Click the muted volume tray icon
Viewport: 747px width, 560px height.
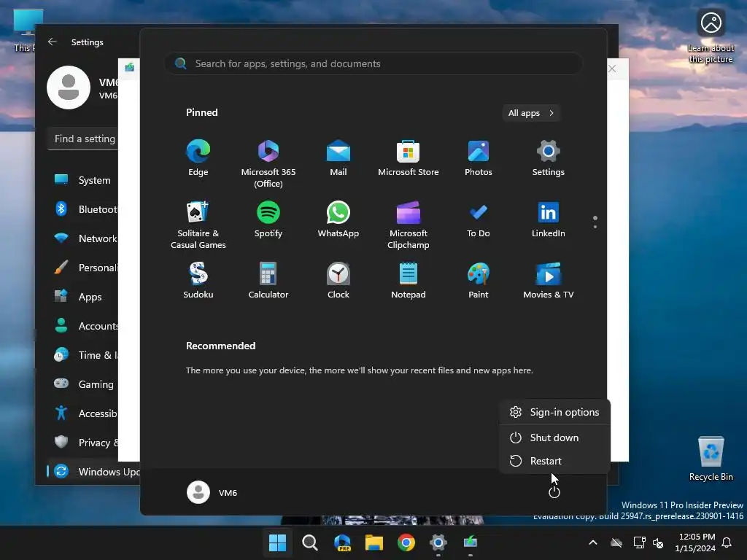658,542
